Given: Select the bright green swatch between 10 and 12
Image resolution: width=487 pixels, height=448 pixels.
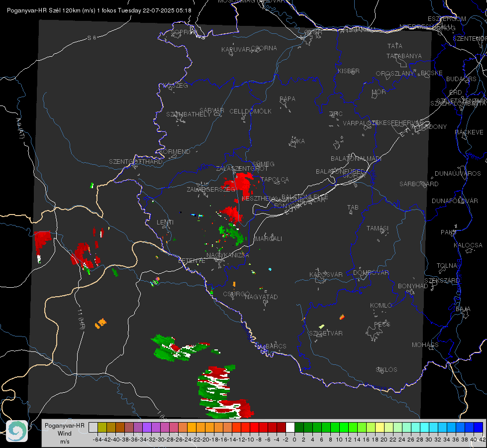Looking at the screenshot, I should point(344,428).
